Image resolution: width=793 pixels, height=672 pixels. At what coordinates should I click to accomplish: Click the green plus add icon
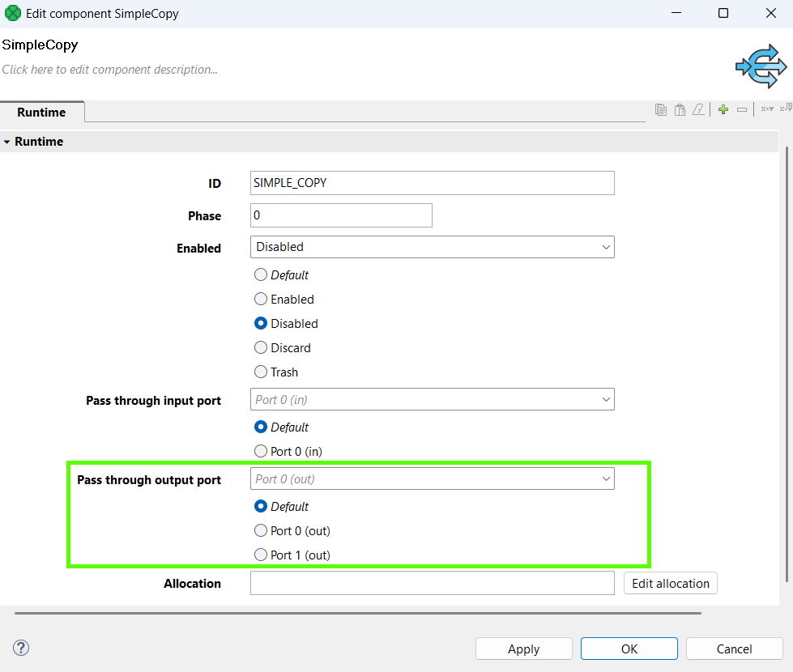click(723, 109)
